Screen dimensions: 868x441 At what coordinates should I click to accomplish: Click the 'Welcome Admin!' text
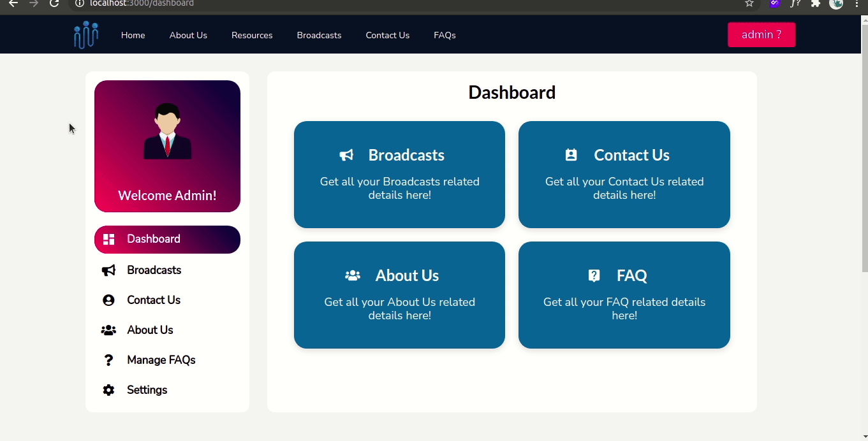167,196
